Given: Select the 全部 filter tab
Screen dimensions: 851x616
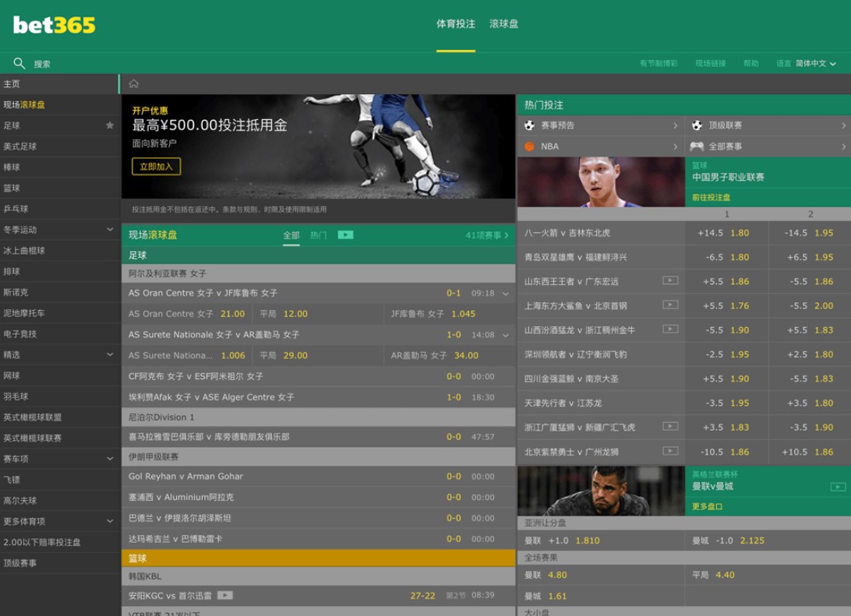Looking at the screenshot, I should click(x=291, y=234).
